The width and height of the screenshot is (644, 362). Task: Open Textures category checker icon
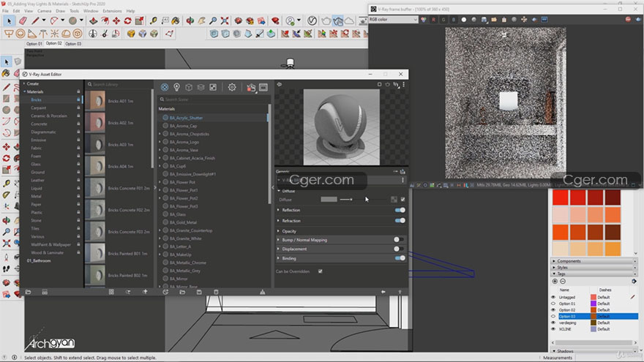click(213, 87)
